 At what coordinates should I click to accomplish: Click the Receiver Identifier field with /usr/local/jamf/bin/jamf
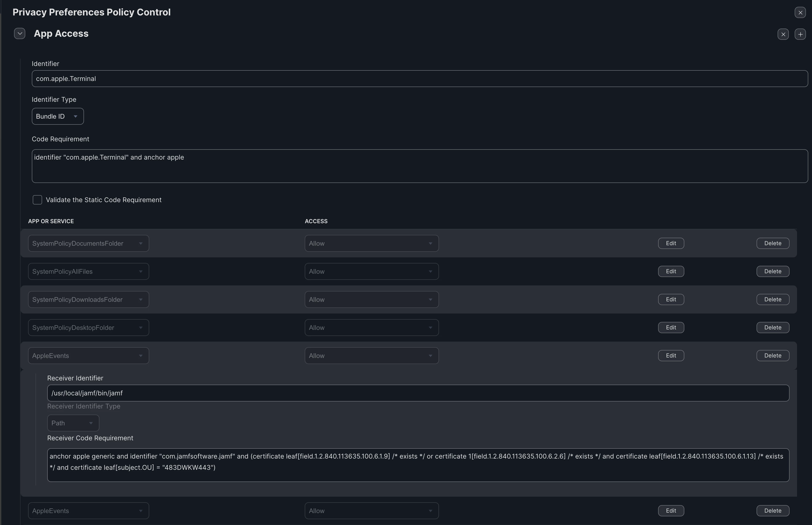click(x=418, y=393)
